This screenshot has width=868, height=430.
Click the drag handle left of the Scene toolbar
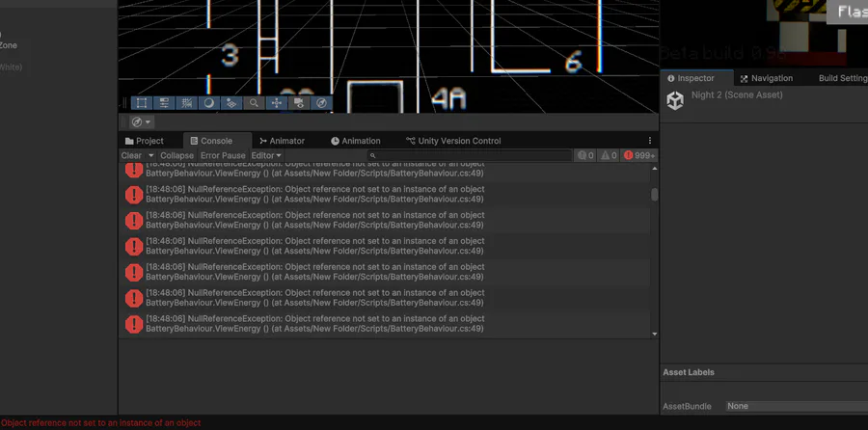pos(124,103)
